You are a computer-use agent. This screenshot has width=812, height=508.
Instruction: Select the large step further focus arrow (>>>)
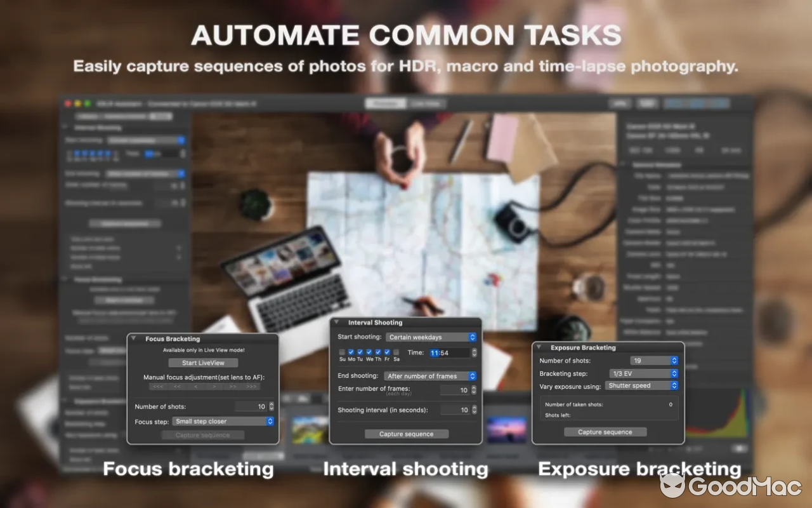click(x=252, y=387)
